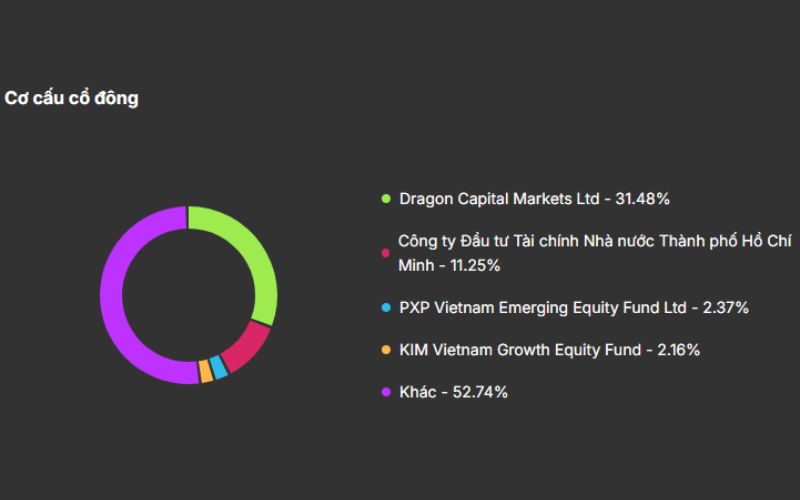Click the pink legend dot for Công ty Đầu tư
The image size is (800, 500).
386,254
